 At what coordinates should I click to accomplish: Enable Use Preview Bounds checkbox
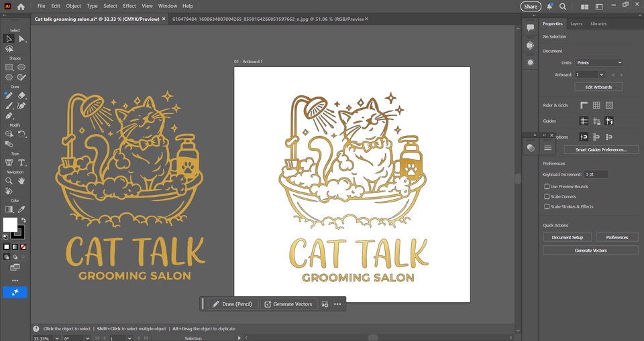[x=547, y=186]
